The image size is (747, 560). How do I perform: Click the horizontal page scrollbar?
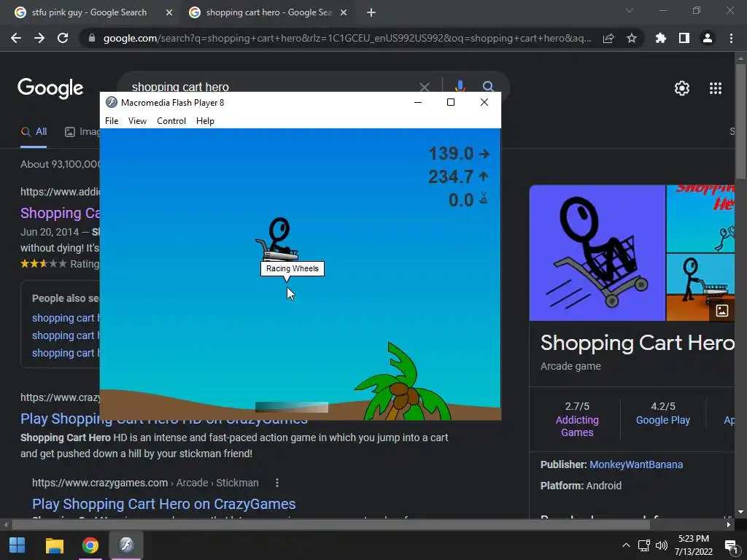tap(330, 525)
